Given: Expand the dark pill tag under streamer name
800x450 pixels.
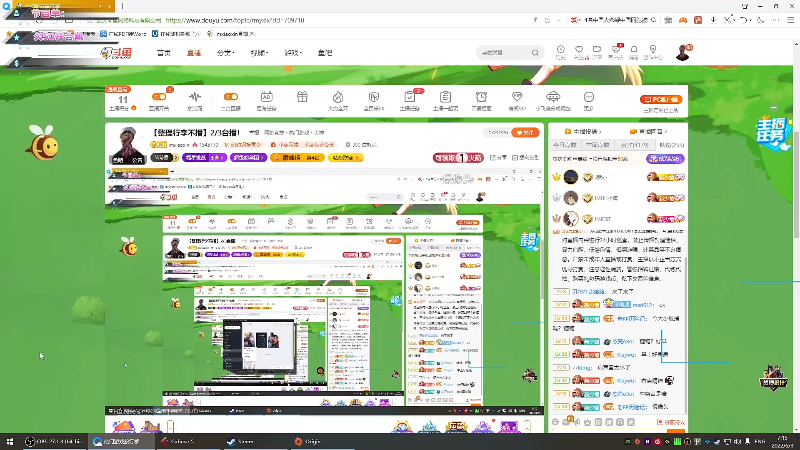Looking at the screenshot, I should pos(164,158).
